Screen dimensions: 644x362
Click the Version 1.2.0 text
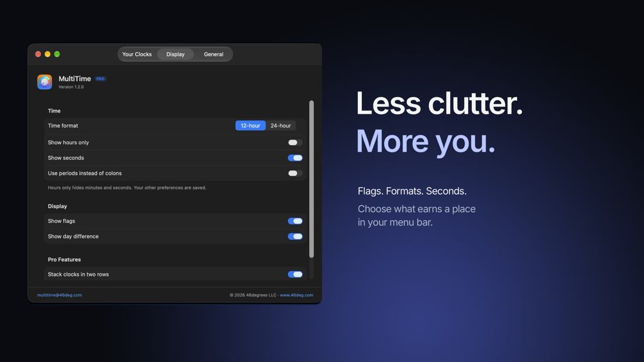[x=71, y=87]
